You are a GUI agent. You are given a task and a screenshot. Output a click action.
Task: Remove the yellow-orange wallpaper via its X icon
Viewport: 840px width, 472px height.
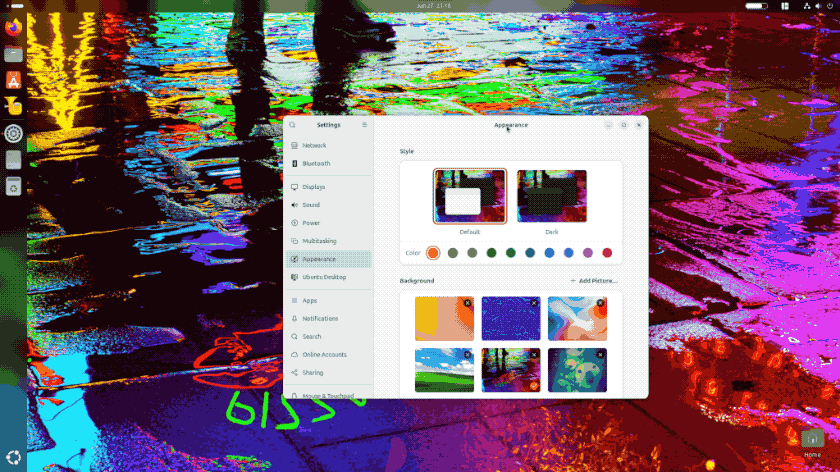pyautogui.click(x=467, y=303)
